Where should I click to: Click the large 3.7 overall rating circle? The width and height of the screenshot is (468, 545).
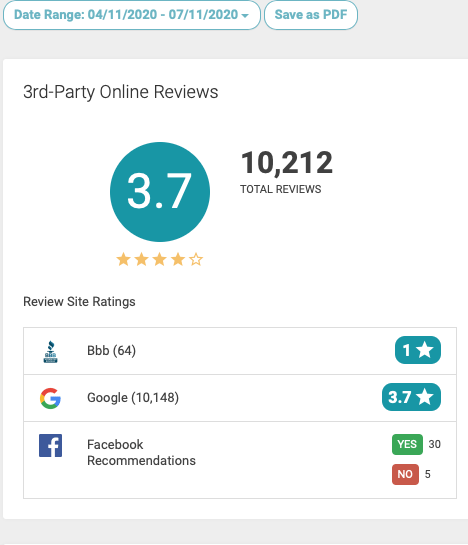click(x=160, y=192)
